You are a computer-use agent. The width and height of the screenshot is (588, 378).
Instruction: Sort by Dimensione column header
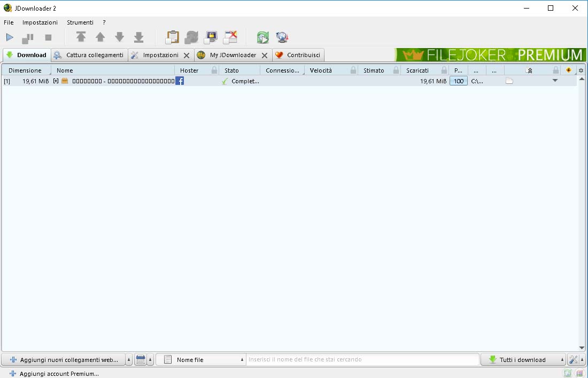tap(25, 70)
